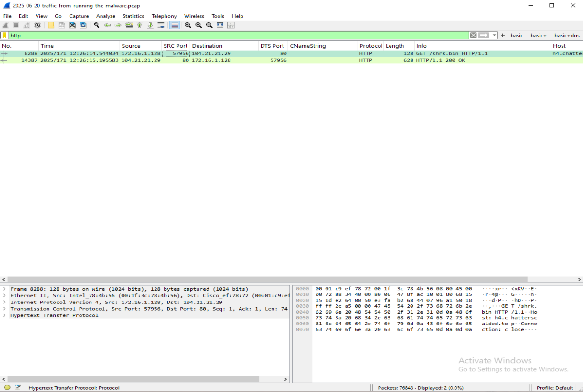Screen dimensions: 583x392
Task: Close the current capture file
Action: pos(72,25)
